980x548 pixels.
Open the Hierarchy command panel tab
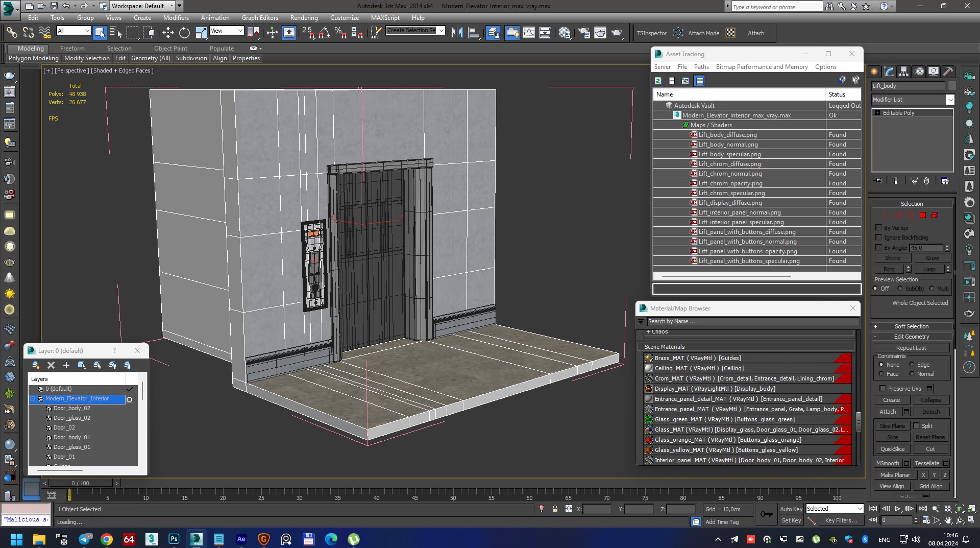click(903, 72)
